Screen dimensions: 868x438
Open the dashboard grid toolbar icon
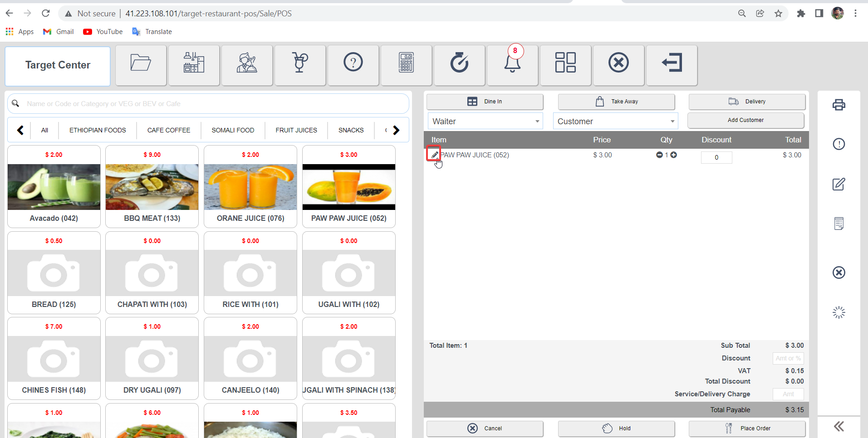pyautogui.click(x=565, y=65)
